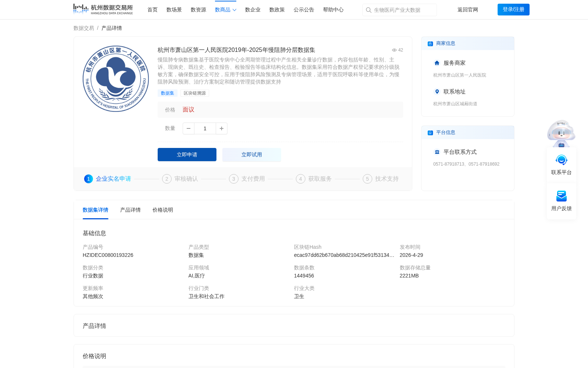
Task: Open the 帮助中心 menu item
Action: point(333,10)
